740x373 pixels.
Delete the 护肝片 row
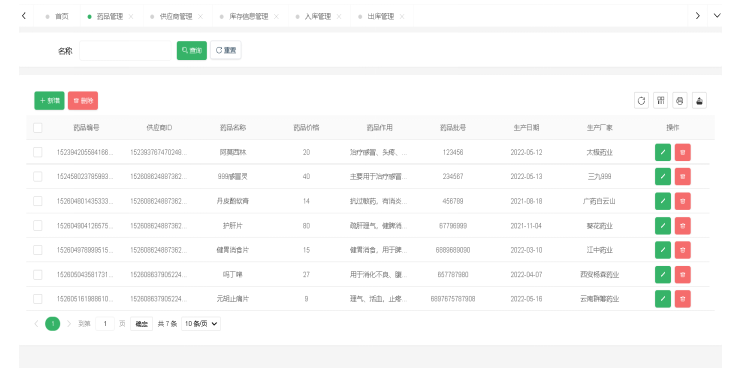[x=682, y=226]
